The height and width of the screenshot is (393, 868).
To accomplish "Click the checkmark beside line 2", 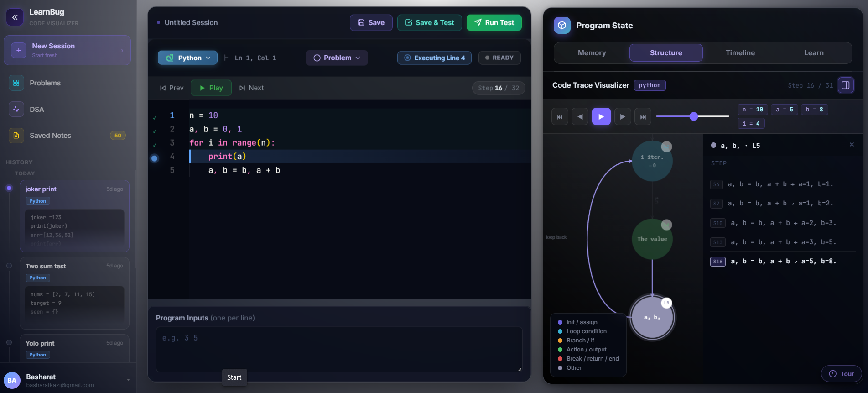I will 155,131.
